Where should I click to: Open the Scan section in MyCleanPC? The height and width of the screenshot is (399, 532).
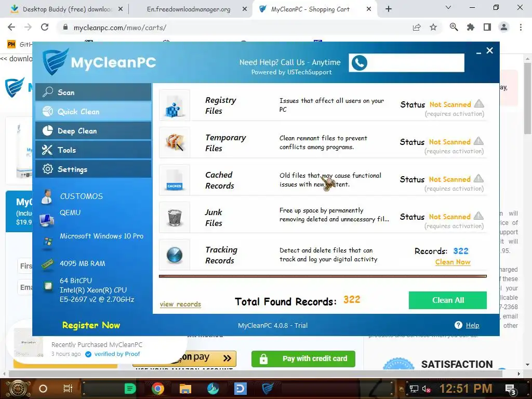coord(93,92)
